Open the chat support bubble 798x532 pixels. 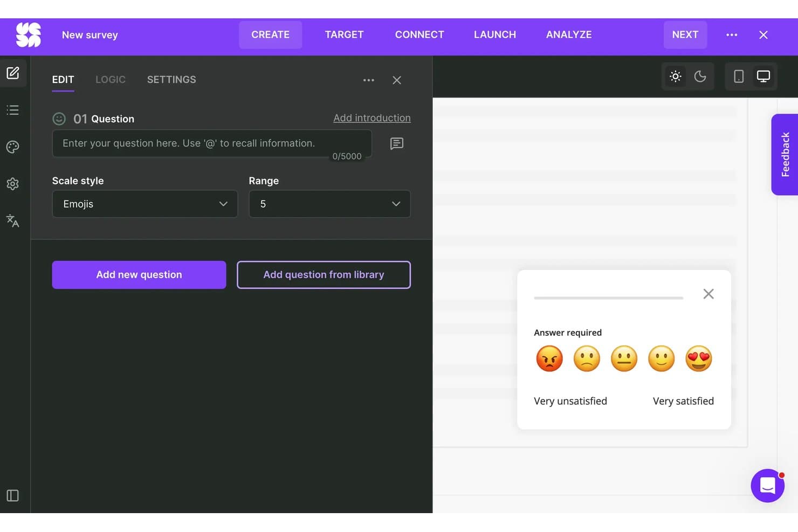(x=768, y=486)
